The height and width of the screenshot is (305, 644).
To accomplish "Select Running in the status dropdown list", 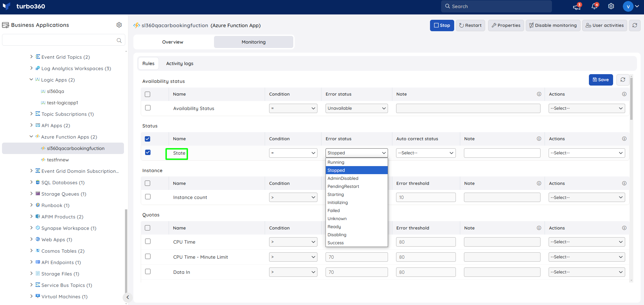I will (357, 162).
